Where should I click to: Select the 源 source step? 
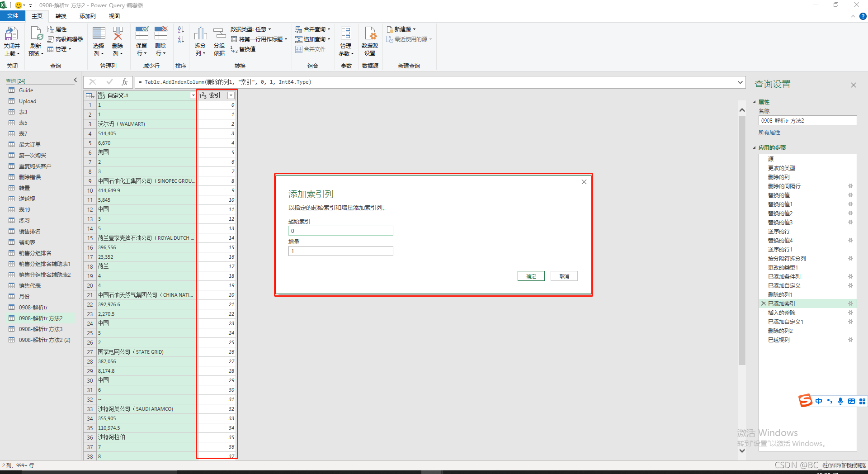coord(771,159)
